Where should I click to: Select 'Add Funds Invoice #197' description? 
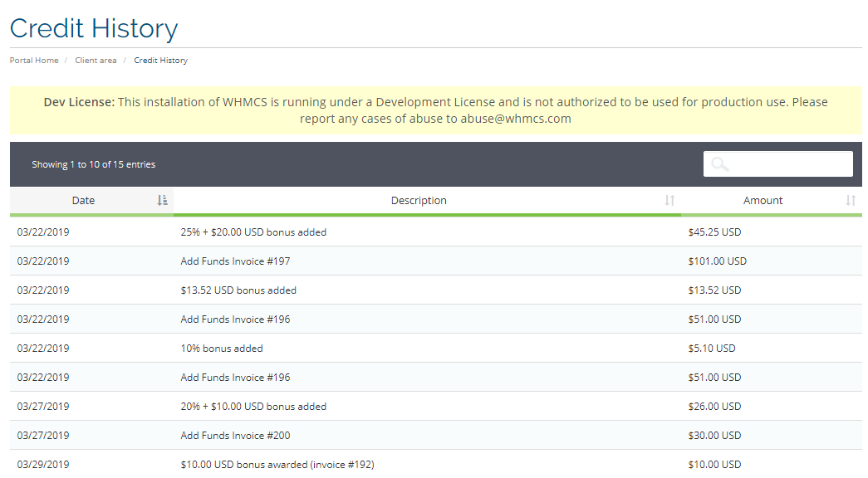(235, 261)
